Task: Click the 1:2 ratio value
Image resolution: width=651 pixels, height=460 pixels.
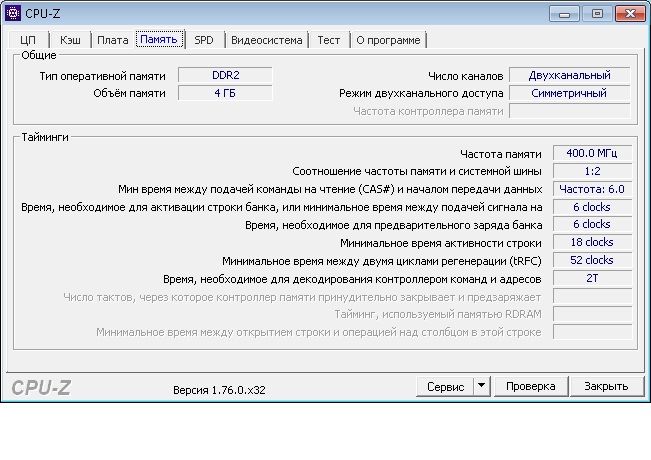Action: (x=592, y=171)
